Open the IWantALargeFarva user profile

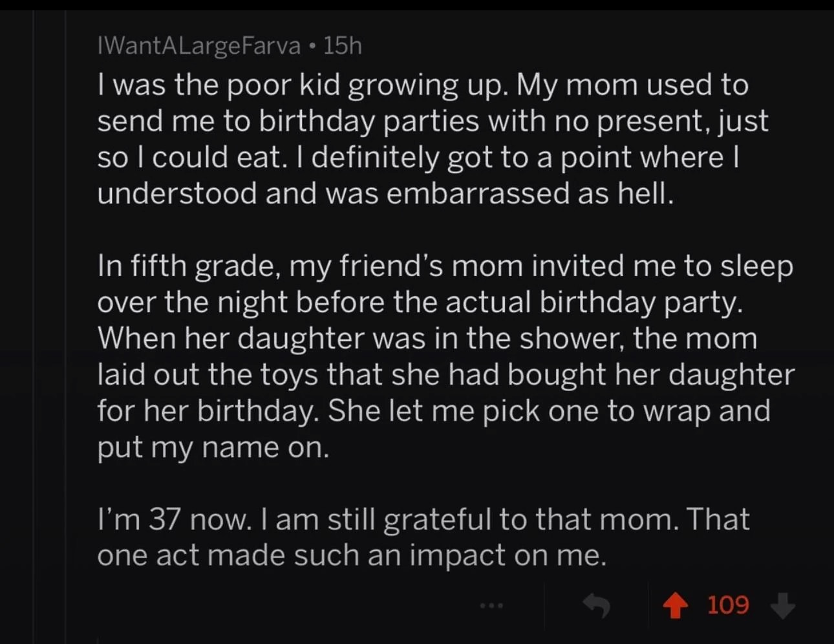click(199, 46)
